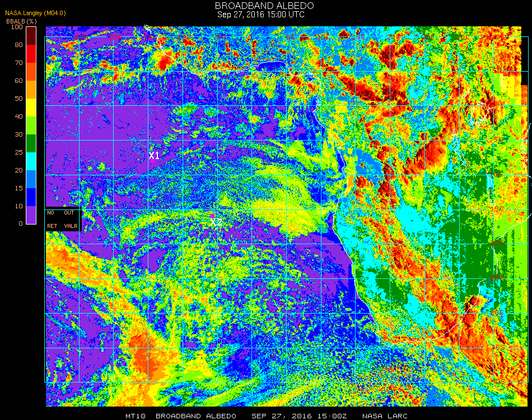Click the '20S' latitude label
Viewport: 532px width, 420px height.
(497, 244)
